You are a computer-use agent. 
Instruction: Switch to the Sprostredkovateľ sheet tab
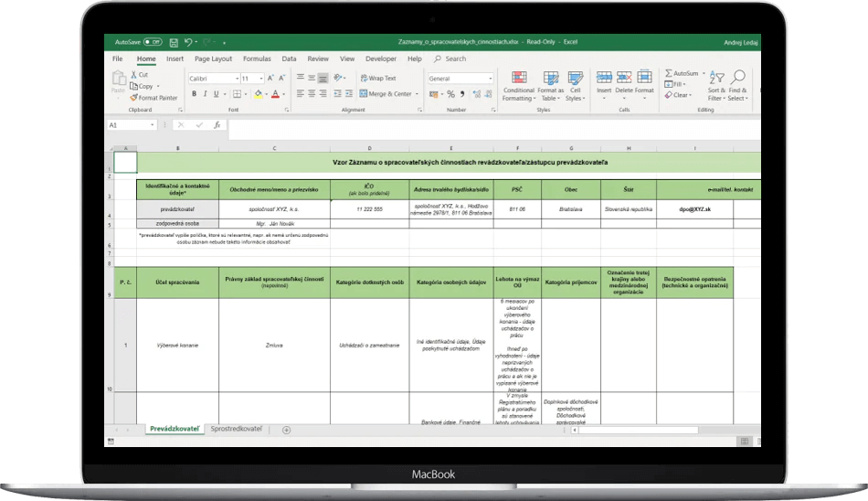point(236,429)
